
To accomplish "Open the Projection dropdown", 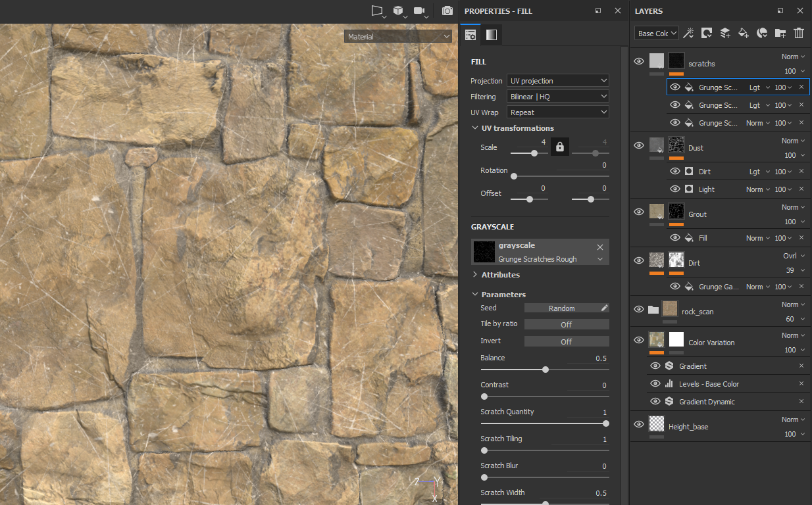I will point(558,81).
